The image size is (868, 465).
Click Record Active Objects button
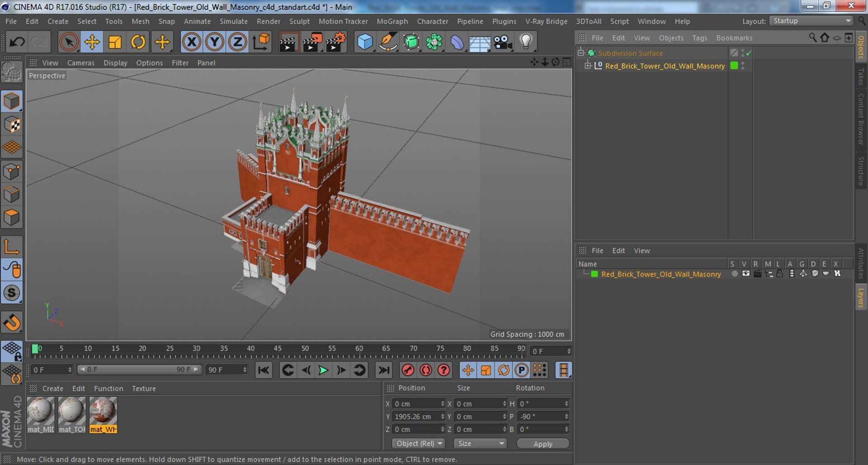tap(408, 370)
